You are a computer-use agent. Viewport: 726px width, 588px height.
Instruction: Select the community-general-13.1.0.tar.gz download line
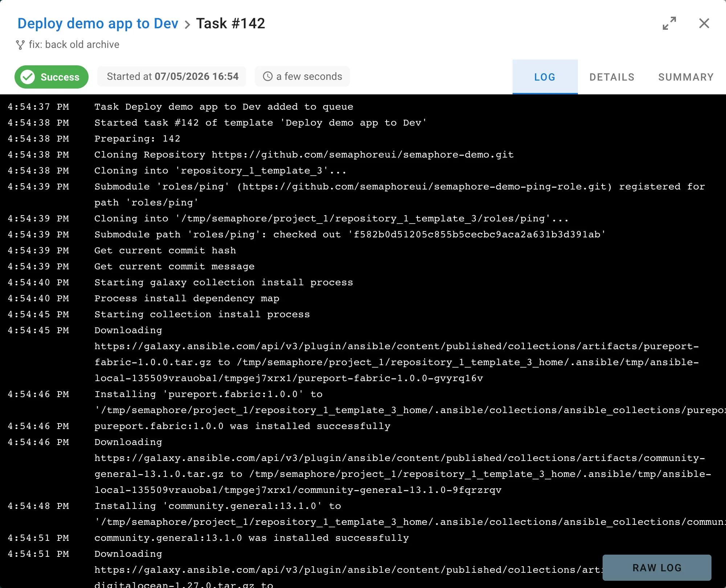[403, 466]
